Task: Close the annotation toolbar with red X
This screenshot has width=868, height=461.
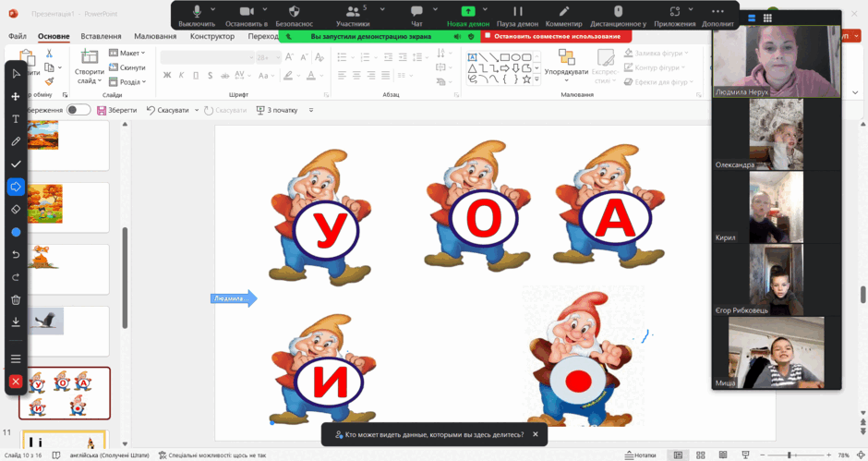Action: coord(16,382)
